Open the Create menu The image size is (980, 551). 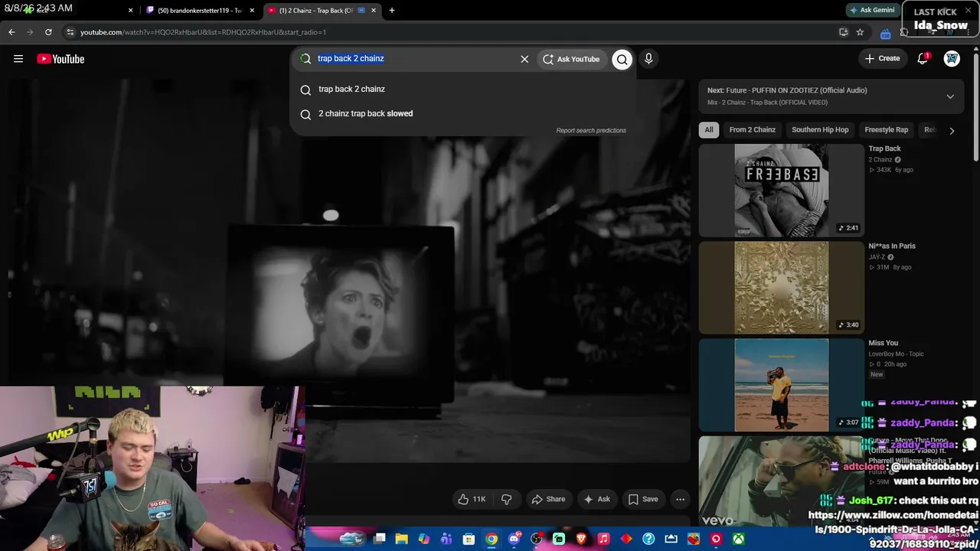tap(882, 58)
